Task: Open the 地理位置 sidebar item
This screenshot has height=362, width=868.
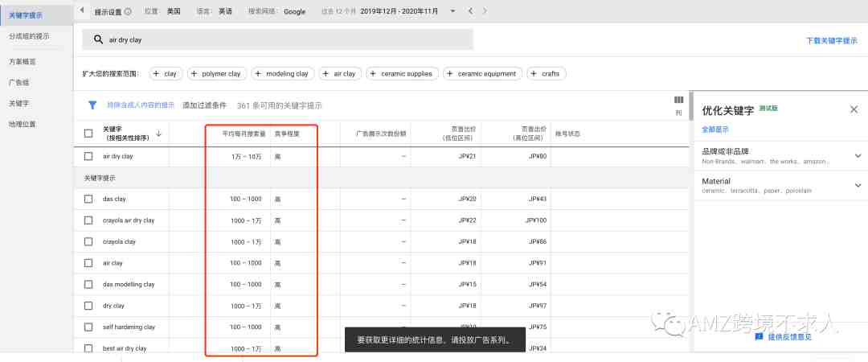Action: (x=23, y=124)
